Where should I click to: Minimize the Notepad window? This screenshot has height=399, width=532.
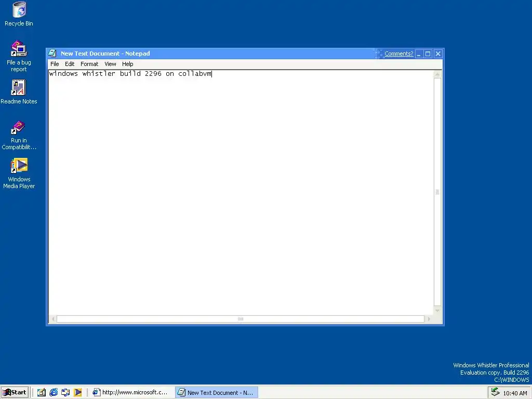tap(419, 54)
